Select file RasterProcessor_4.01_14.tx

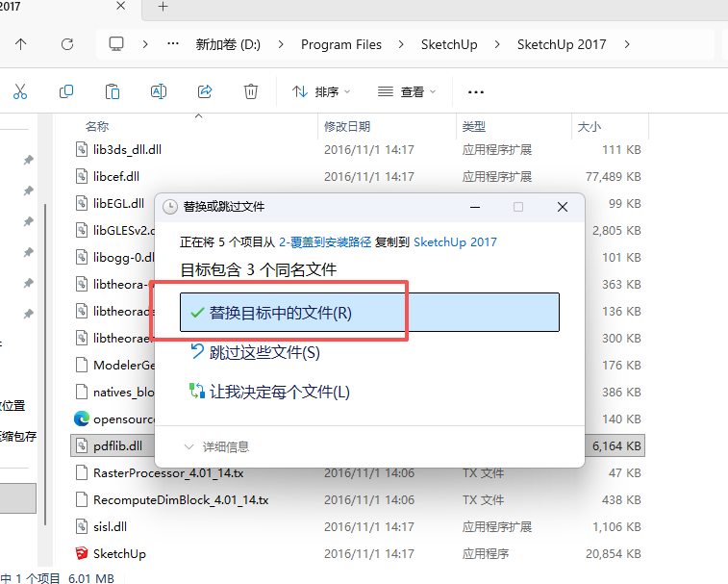point(168,473)
